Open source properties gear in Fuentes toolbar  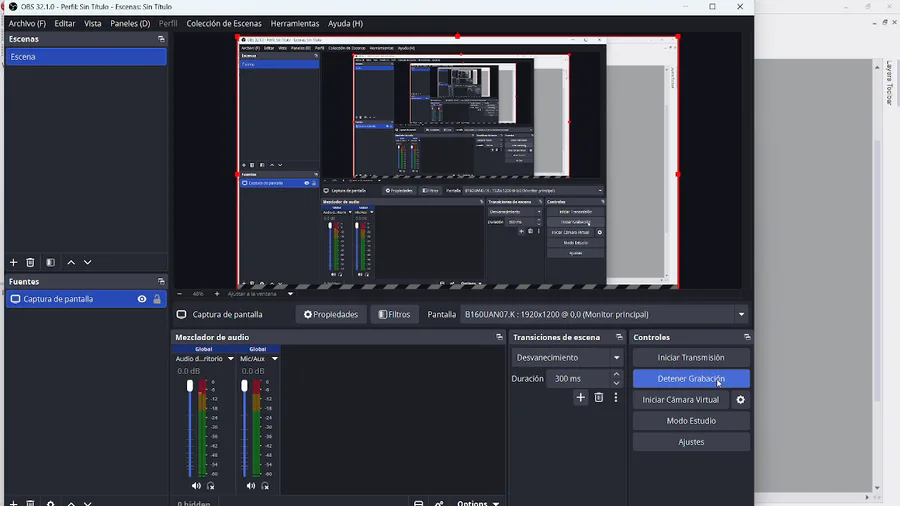[51, 503]
